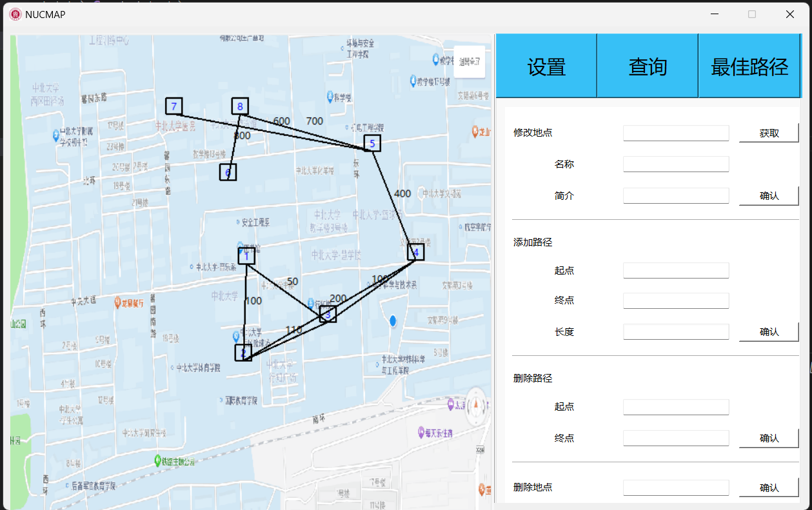The width and height of the screenshot is (812, 510).
Task: Open the 最佳路径 tab
Action: [749, 66]
